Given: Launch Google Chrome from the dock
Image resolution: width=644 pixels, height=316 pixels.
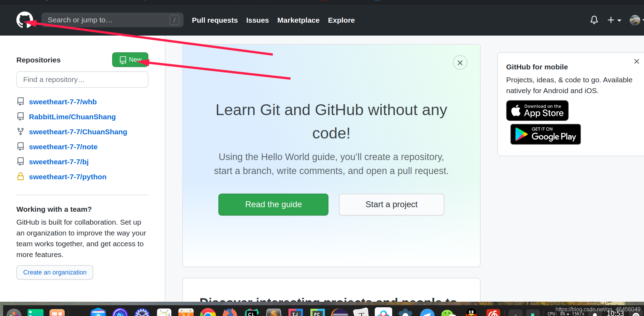Looking at the screenshot, I should (208, 312).
